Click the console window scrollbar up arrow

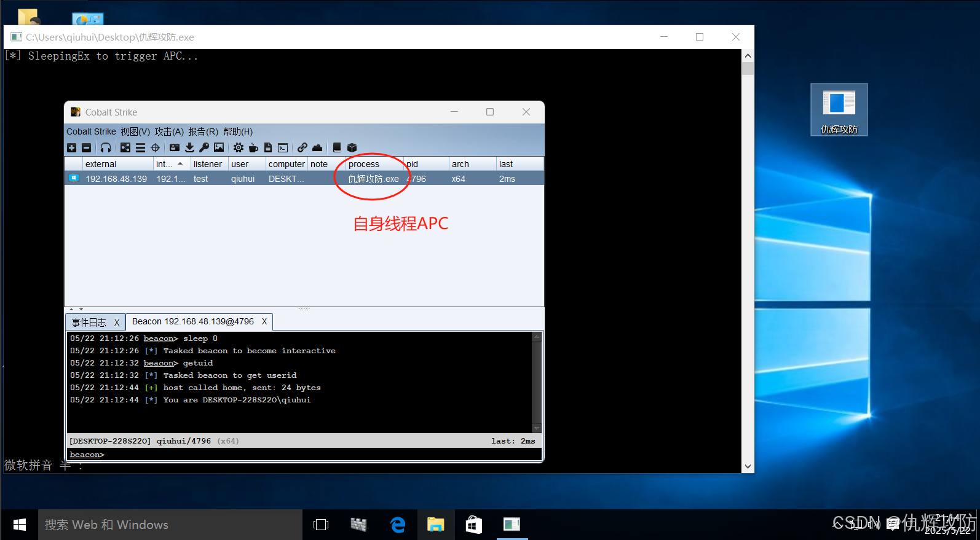point(748,55)
